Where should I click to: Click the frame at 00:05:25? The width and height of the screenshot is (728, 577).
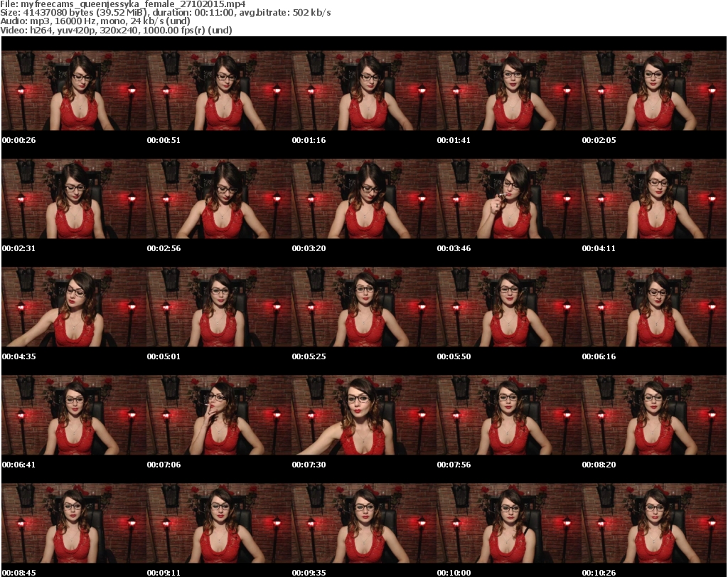point(363,307)
